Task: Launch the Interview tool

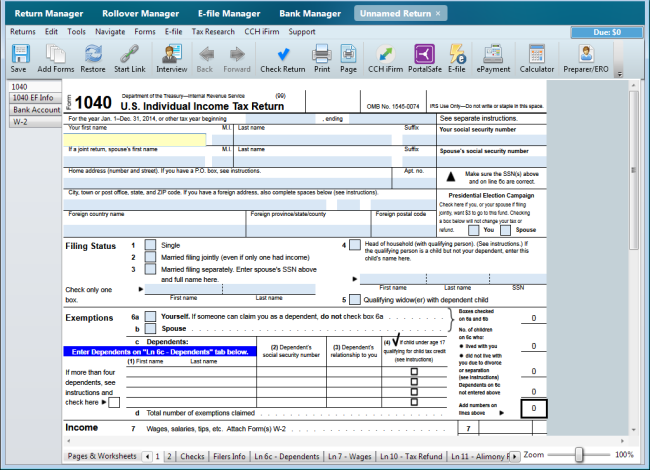Action: [172, 58]
